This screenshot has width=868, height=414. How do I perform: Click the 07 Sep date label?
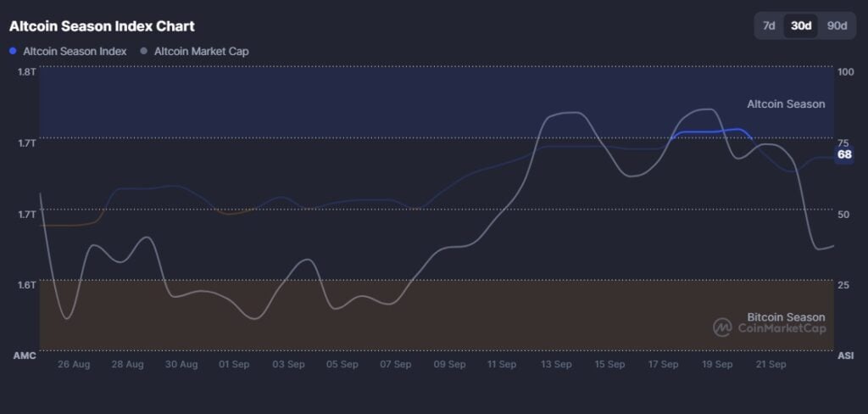click(x=395, y=365)
